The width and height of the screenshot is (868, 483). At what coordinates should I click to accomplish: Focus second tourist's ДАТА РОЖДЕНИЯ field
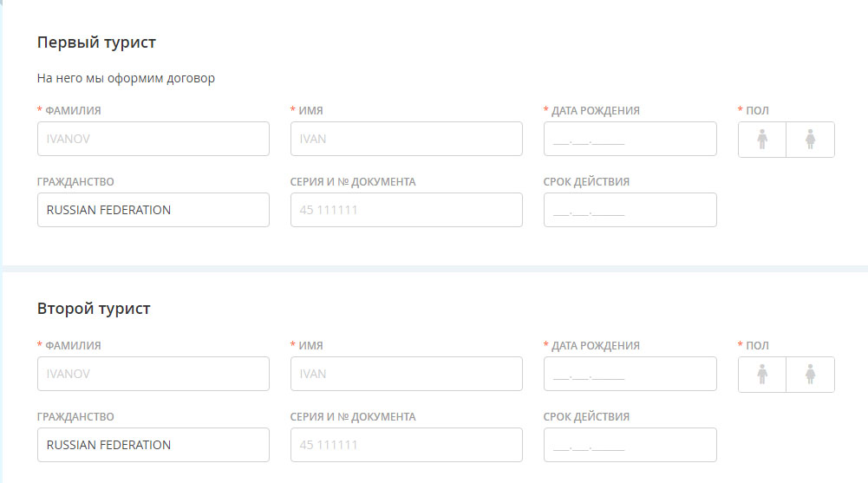[x=630, y=374]
